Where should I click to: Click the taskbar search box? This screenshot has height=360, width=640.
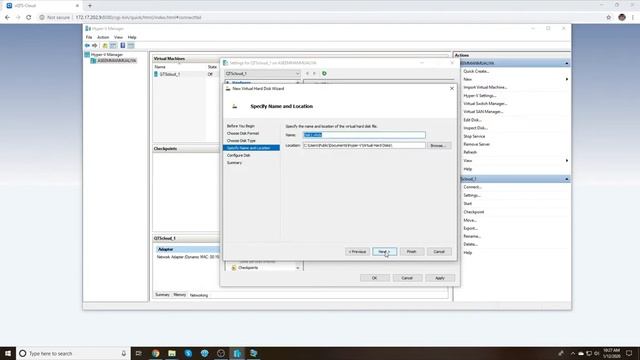[x=73, y=353]
